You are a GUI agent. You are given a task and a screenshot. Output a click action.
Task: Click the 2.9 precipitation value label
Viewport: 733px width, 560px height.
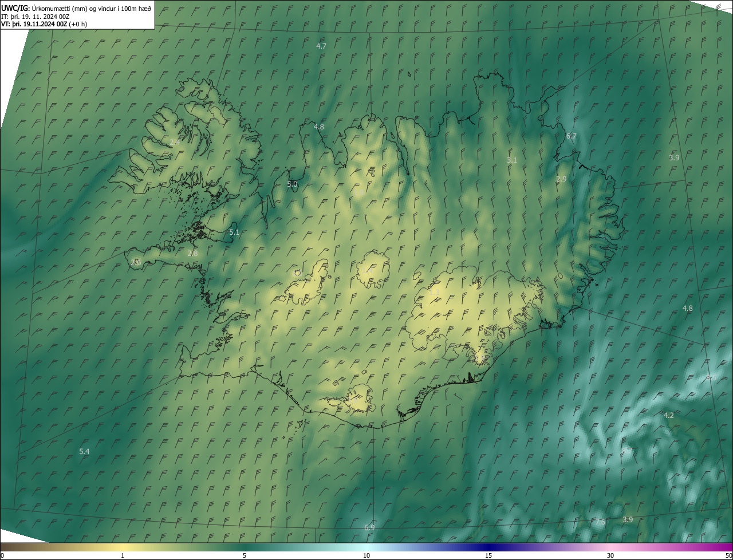(x=561, y=179)
